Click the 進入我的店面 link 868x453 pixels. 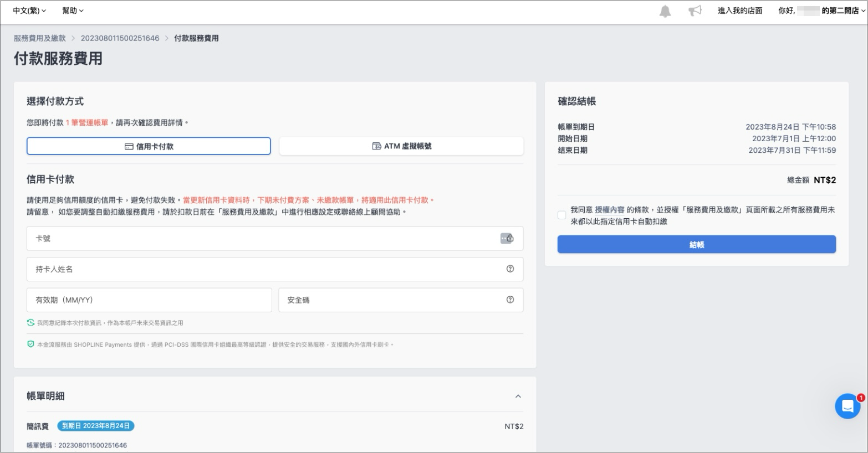pyautogui.click(x=740, y=11)
